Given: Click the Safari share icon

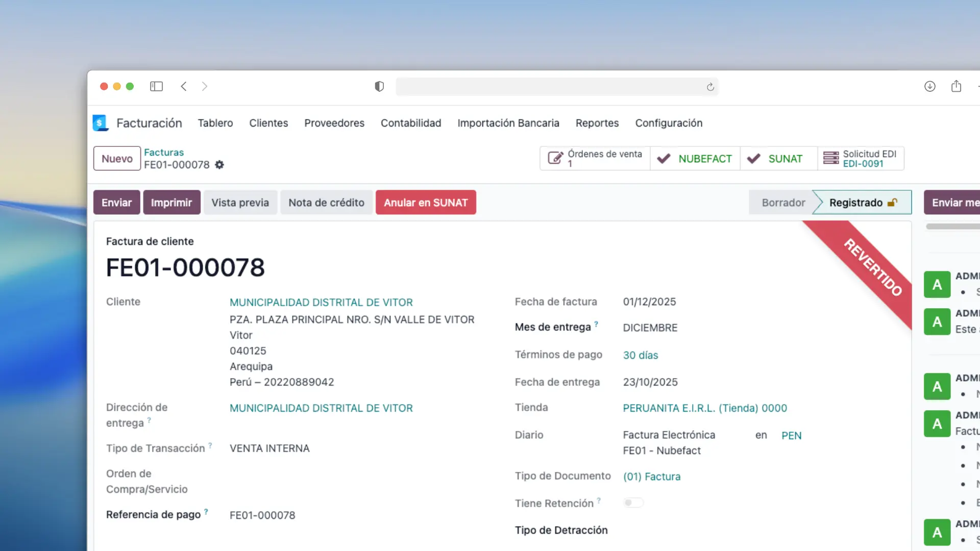Looking at the screenshot, I should pyautogui.click(x=956, y=87).
